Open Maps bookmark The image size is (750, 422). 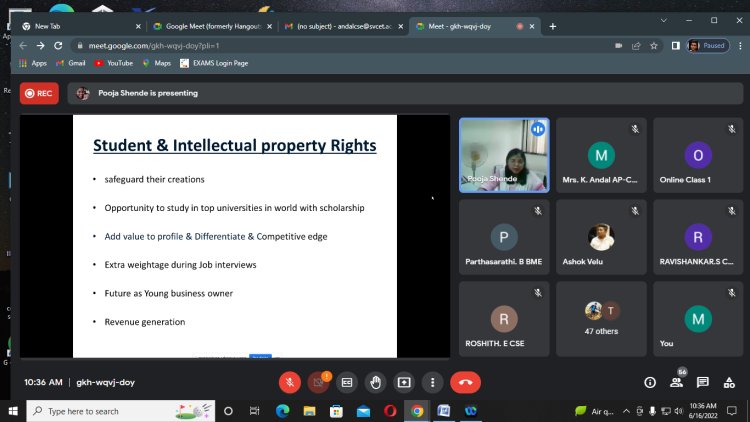click(x=157, y=63)
